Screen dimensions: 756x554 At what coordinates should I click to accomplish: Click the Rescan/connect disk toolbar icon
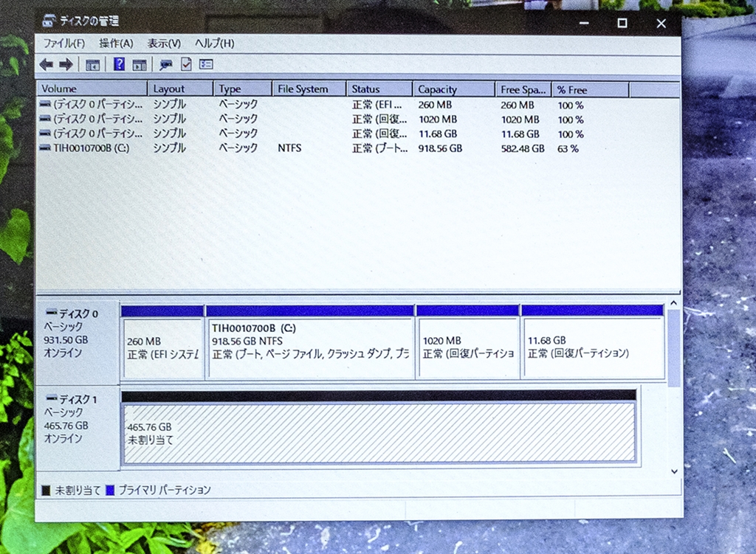pyautogui.click(x=166, y=65)
